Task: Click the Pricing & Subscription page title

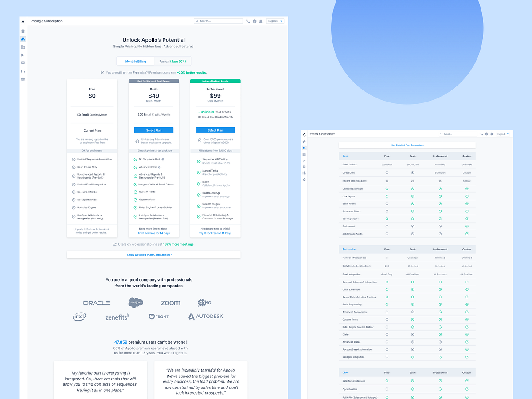Action: click(46, 21)
